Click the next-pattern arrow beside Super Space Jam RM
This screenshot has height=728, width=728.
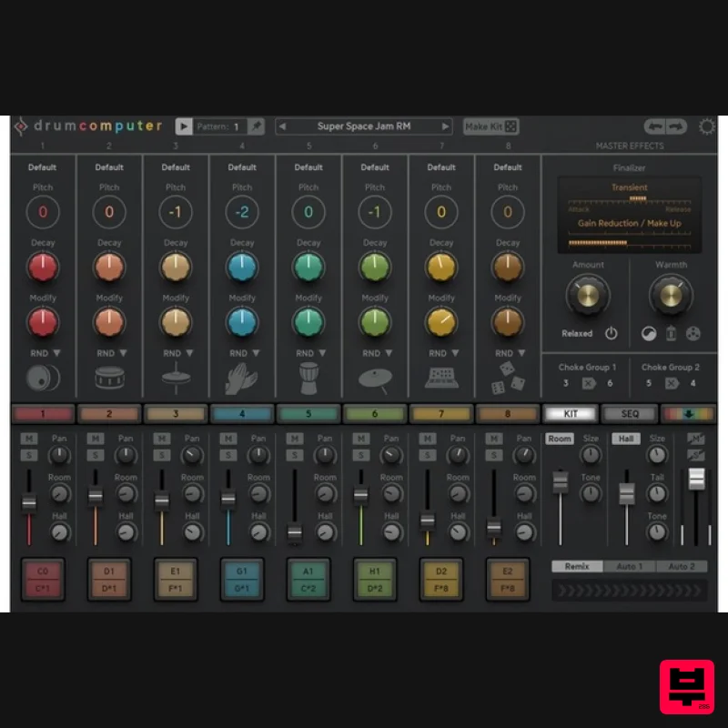[446, 126]
